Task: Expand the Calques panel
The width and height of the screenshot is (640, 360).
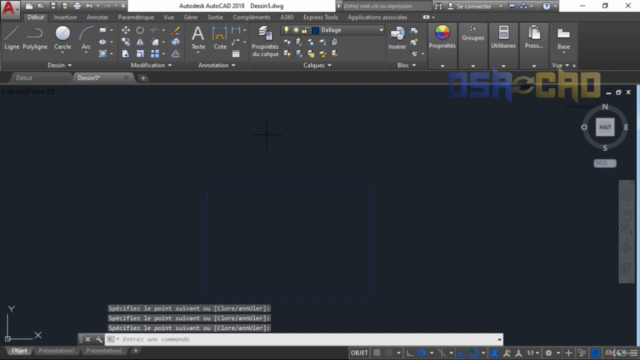Action: 317,65
